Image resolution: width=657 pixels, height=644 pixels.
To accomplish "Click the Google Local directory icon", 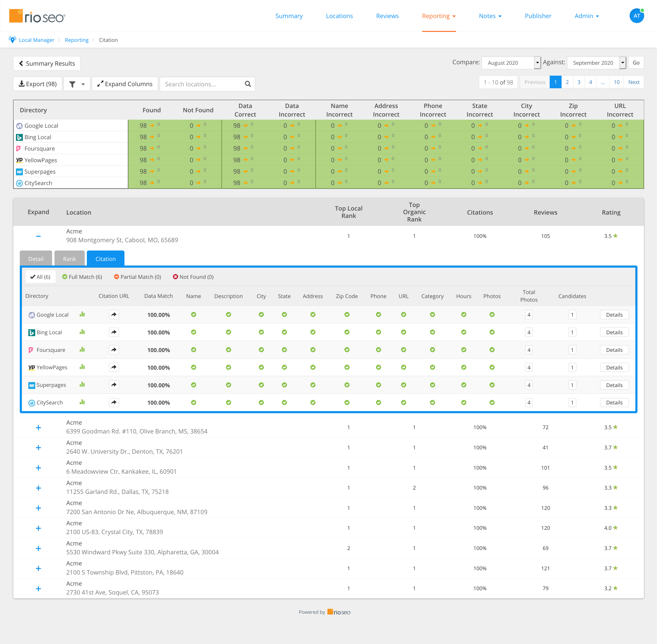I will point(31,315).
